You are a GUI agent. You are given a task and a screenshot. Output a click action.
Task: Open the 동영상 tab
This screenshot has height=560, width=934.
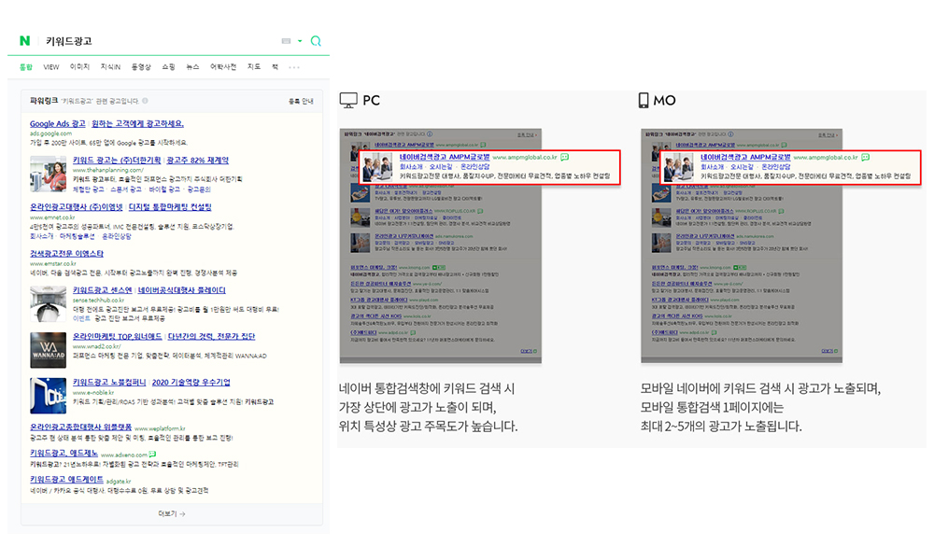coord(141,66)
